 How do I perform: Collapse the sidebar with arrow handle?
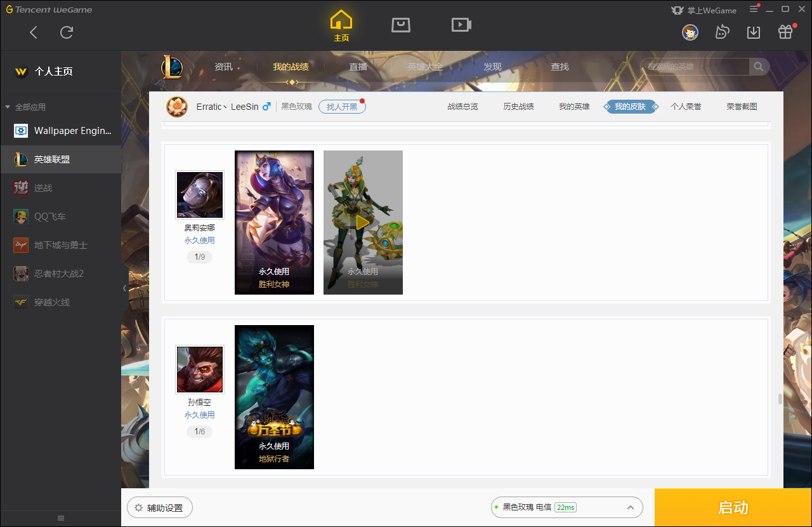pos(124,288)
